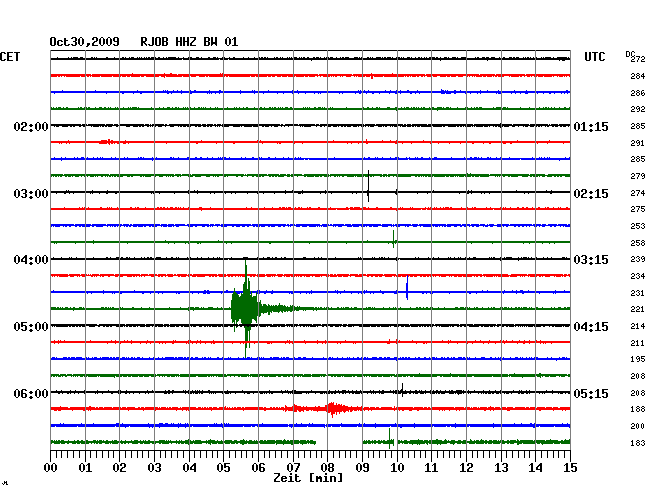Select DC value 188
Screen dimensions: 650x494
[638, 409]
